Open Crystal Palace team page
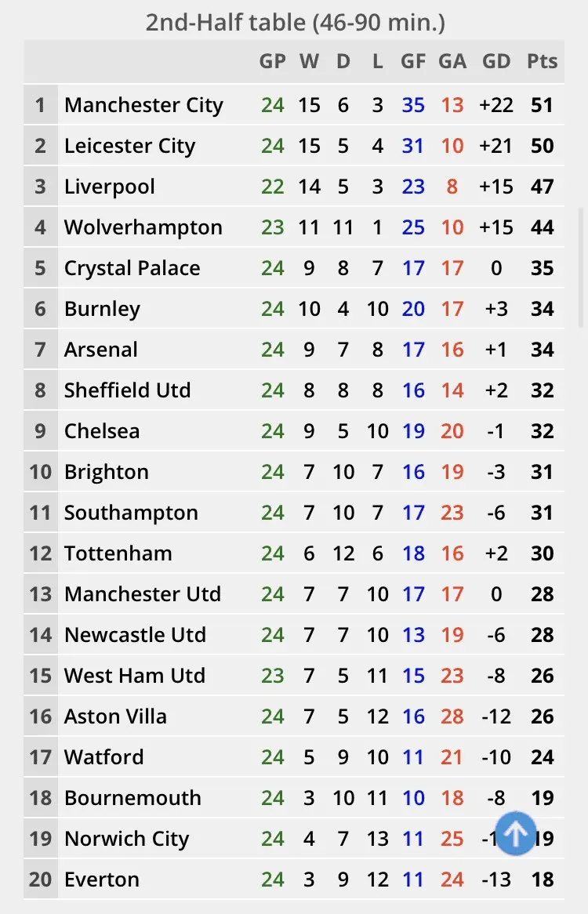 [x=132, y=268]
